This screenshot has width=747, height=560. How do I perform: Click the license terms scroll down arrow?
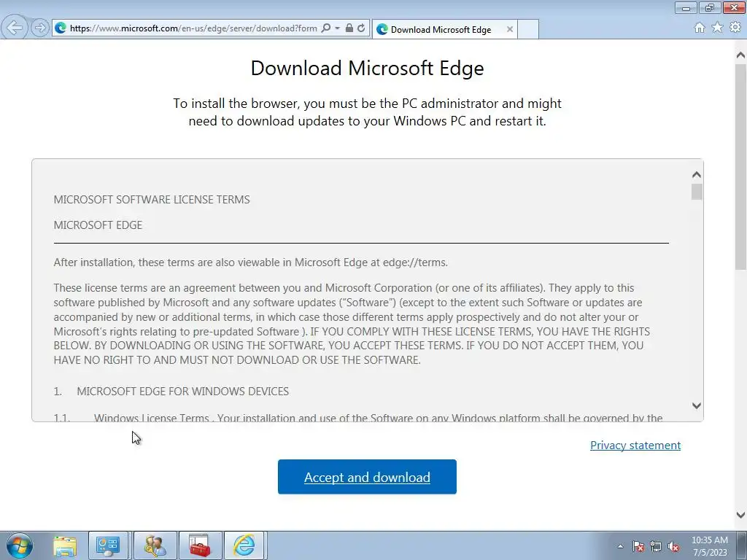[x=697, y=405]
